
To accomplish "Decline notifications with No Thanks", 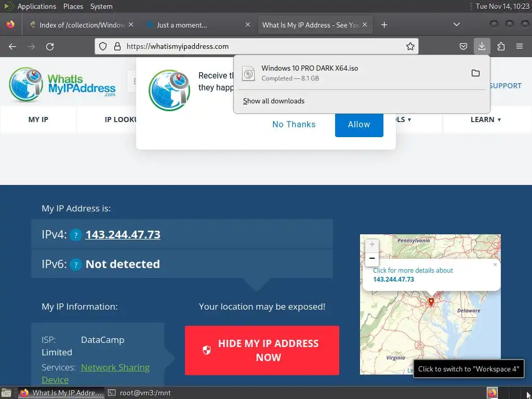I will tap(294, 125).
